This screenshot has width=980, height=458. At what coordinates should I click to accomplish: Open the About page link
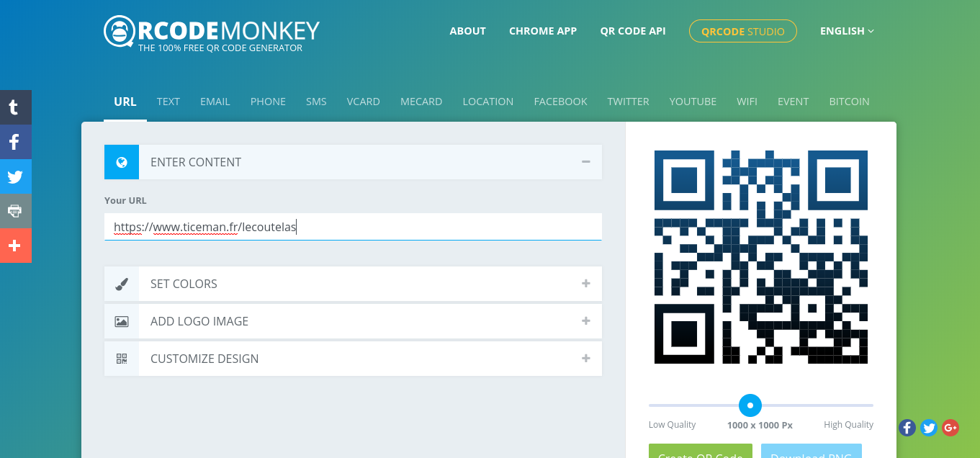point(468,31)
